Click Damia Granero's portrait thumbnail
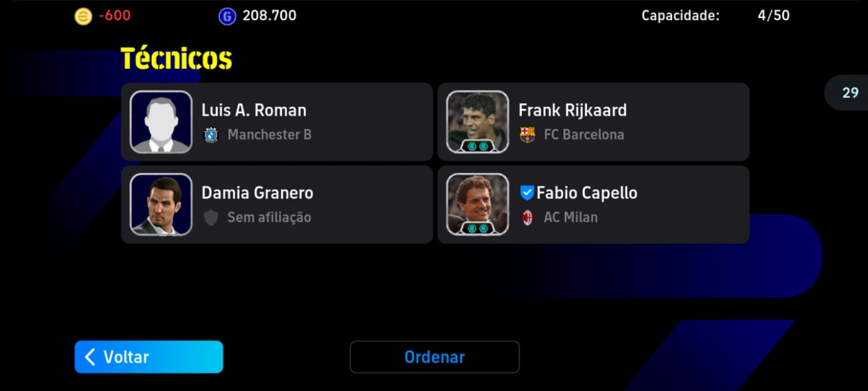The width and height of the screenshot is (868, 391). pyautogui.click(x=161, y=204)
